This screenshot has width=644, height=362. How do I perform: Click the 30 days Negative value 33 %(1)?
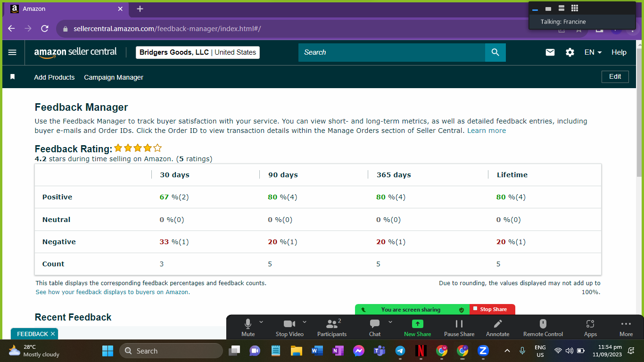pos(174,242)
